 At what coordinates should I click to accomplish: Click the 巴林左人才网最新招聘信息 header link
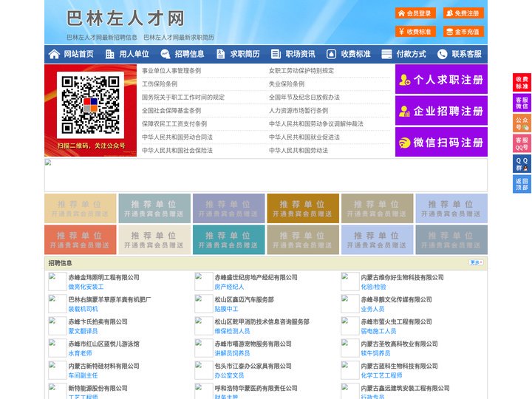click(102, 38)
